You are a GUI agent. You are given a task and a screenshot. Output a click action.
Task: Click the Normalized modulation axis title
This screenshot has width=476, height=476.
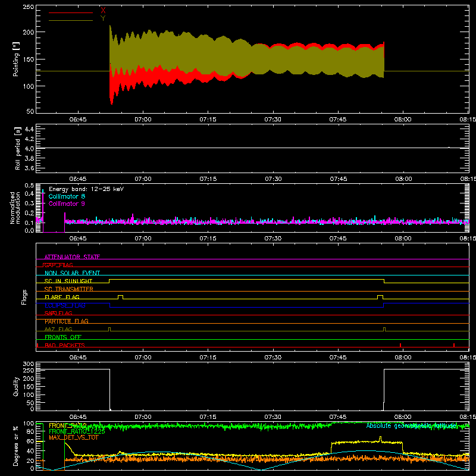coord(15,208)
